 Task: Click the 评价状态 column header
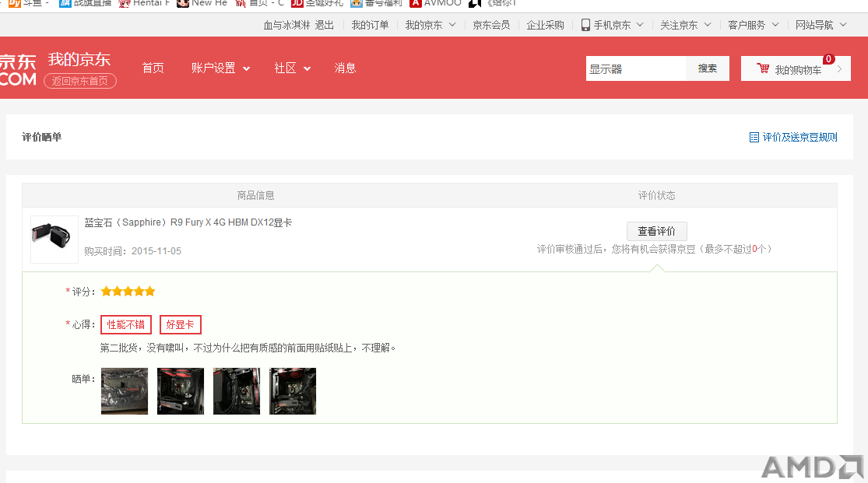[x=656, y=195]
